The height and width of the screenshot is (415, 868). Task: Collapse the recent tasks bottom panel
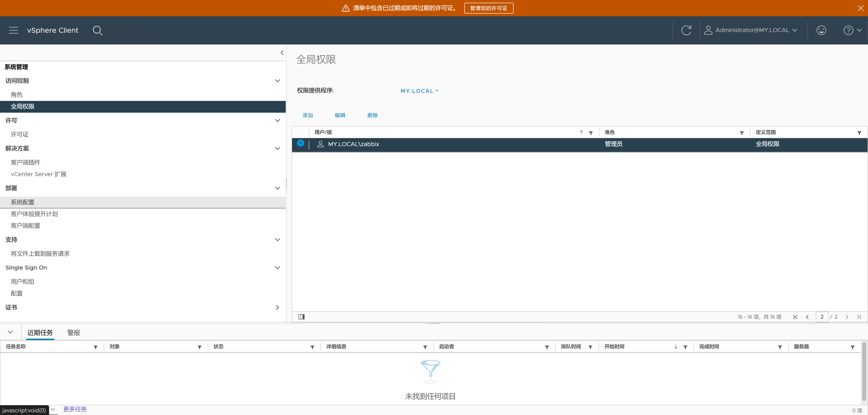click(x=10, y=332)
